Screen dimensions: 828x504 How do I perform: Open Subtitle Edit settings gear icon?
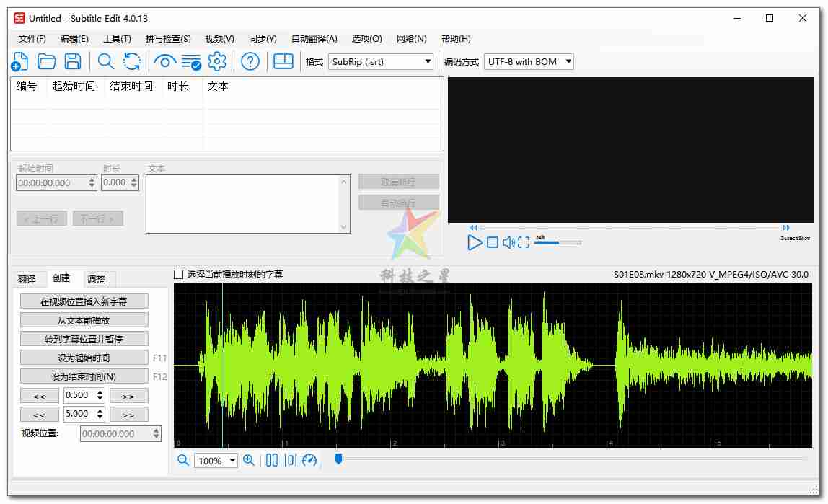tap(217, 61)
